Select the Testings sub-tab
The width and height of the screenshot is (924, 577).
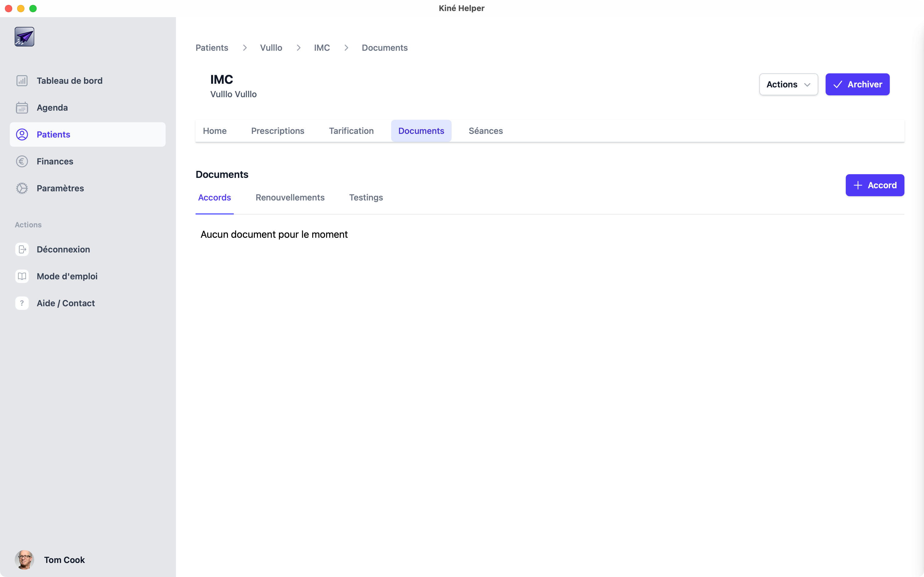pyautogui.click(x=365, y=198)
